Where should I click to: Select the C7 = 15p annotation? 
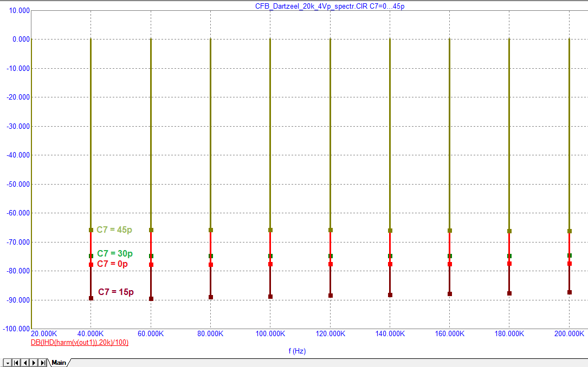pos(116,292)
